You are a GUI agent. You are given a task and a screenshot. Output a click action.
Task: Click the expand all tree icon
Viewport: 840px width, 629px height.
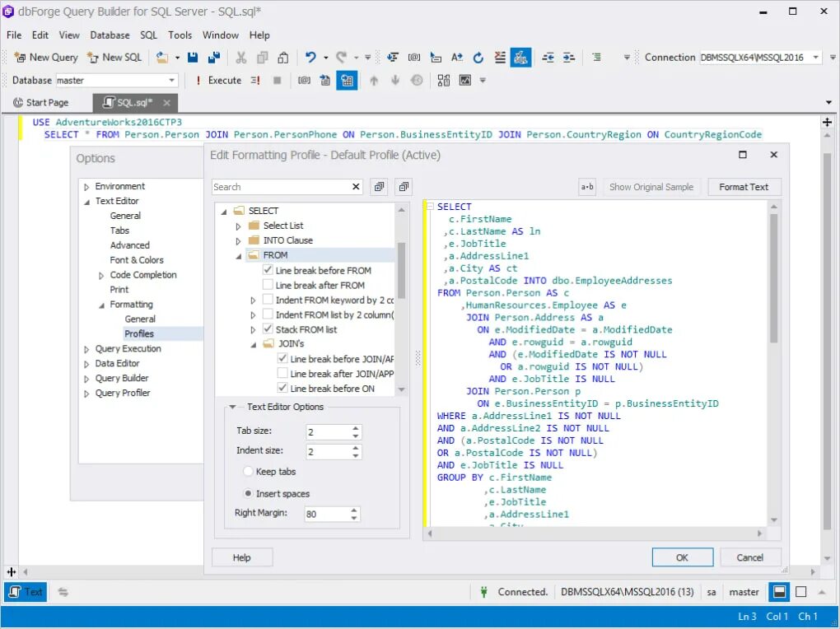tap(380, 186)
